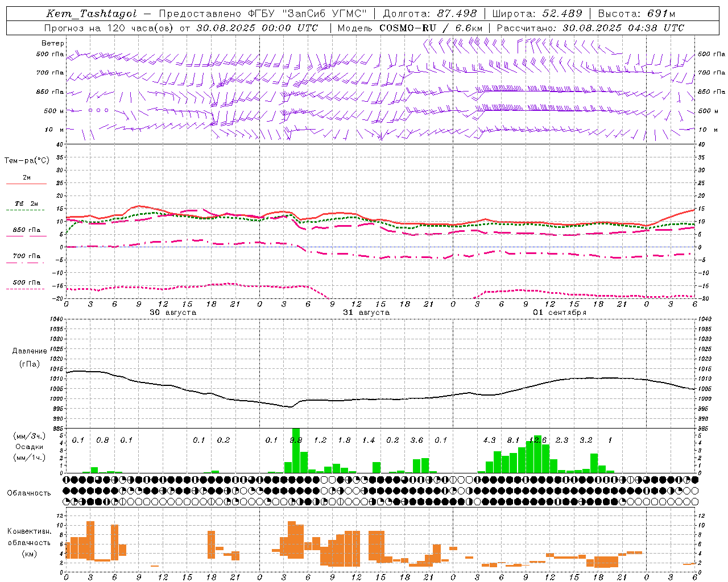Click the "Тем-ра(°C)" temperature label

click(27, 160)
